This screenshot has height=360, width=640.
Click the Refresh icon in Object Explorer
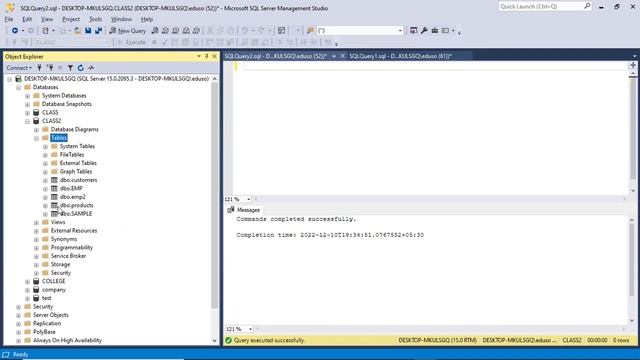80,68
